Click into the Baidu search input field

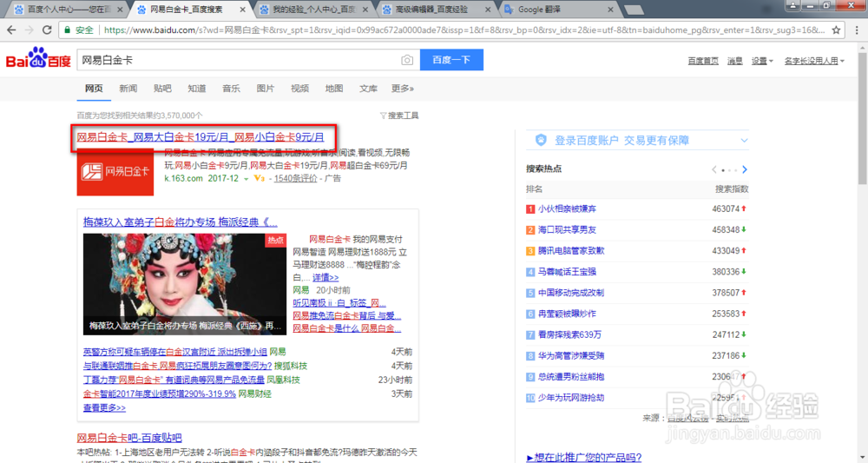pyautogui.click(x=238, y=60)
